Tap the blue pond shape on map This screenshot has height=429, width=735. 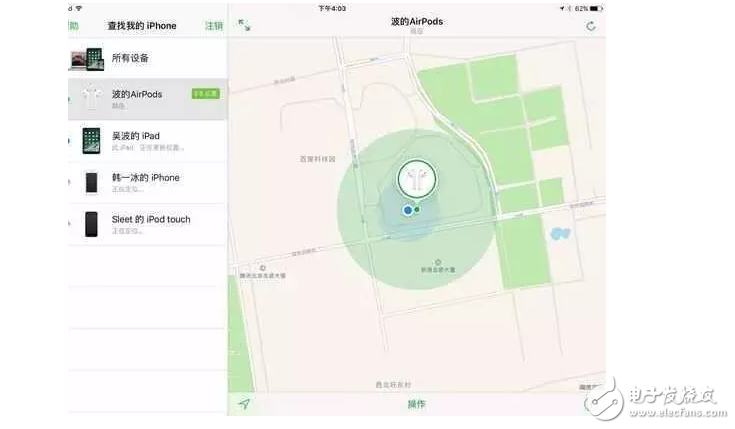pos(560,233)
